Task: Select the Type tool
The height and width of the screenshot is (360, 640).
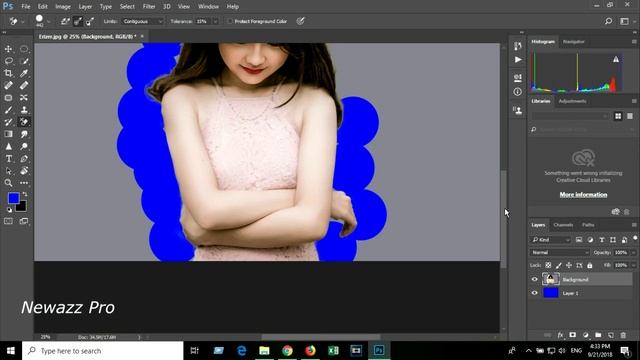Action: (x=8, y=159)
